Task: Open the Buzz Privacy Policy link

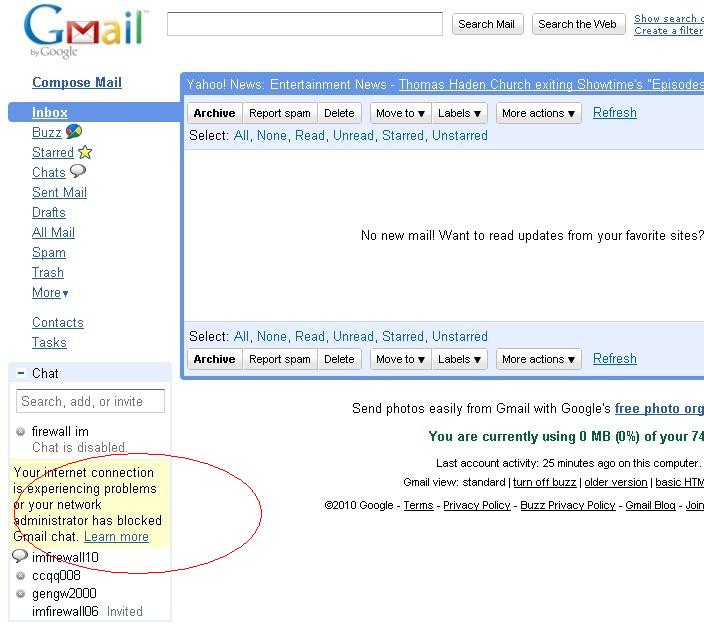Action: pos(568,505)
